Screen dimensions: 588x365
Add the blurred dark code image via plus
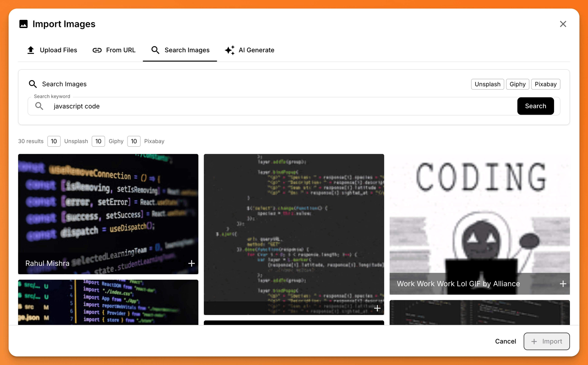pyautogui.click(x=377, y=308)
